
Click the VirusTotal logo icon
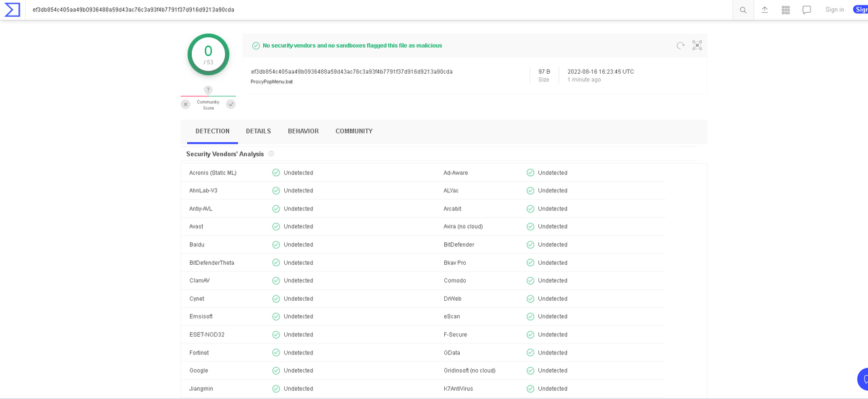click(x=12, y=9)
